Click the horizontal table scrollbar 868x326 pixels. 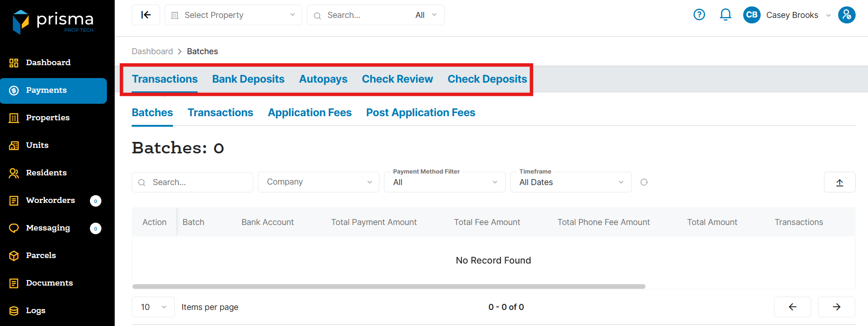click(x=389, y=287)
